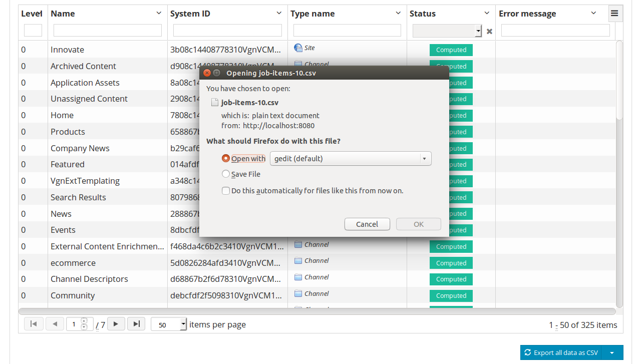640x364 pixels.
Task: Click Computed status in Community row
Action: 451,296
